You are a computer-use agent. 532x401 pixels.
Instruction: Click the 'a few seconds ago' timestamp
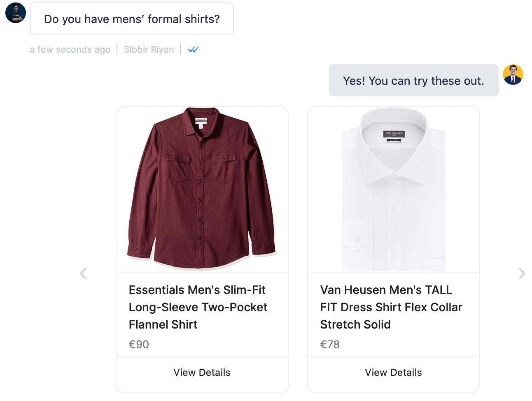click(x=70, y=50)
